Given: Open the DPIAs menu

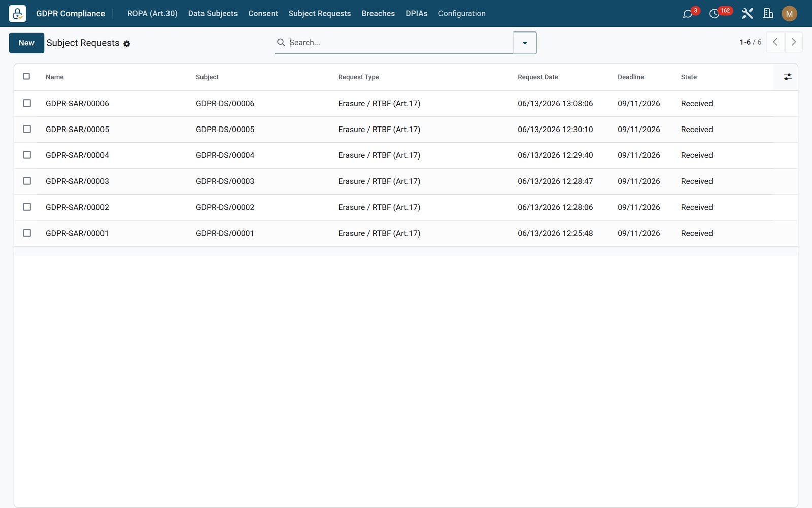Looking at the screenshot, I should point(416,13).
